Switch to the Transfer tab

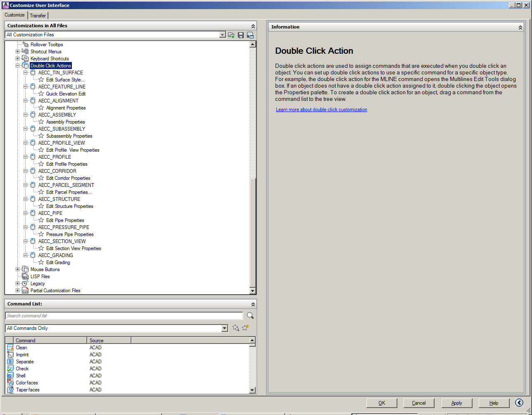pyautogui.click(x=38, y=16)
